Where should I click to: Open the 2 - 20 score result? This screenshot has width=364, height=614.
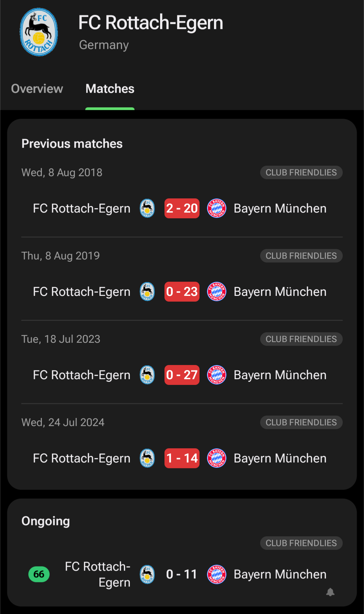point(182,208)
